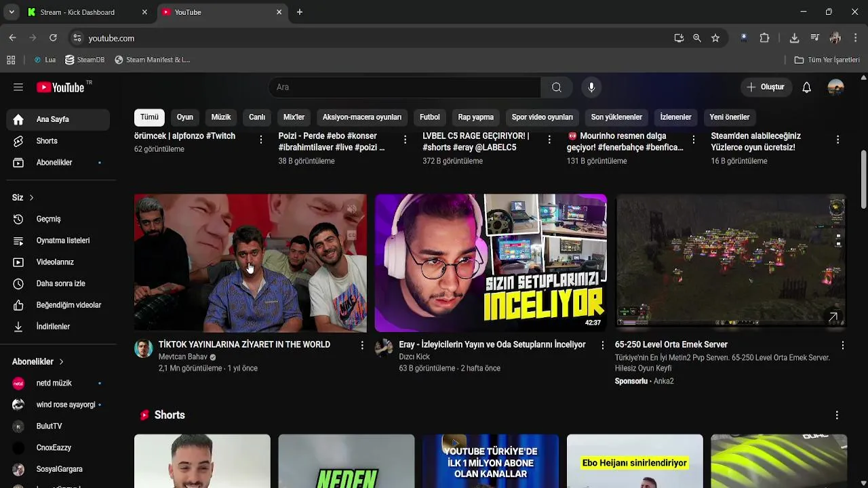This screenshot has height=488, width=868.
Task: Open Videolarınız page
Action: pyautogui.click(x=58, y=262)
